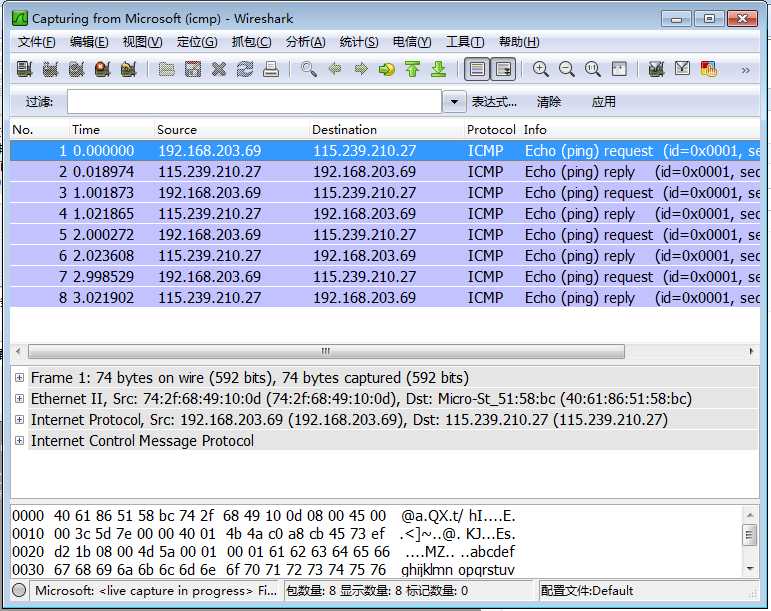The height and width of the screenshot is (611, 771).
Task: Open a capture file via folder icon
Action: pyautogui.click(x=167, y=69)
